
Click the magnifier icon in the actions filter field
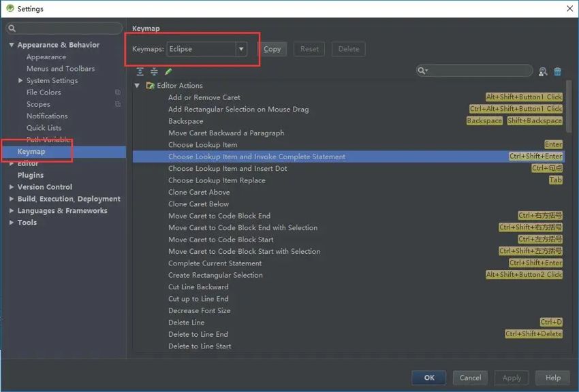pyautogui.click(x=422, y=70)
